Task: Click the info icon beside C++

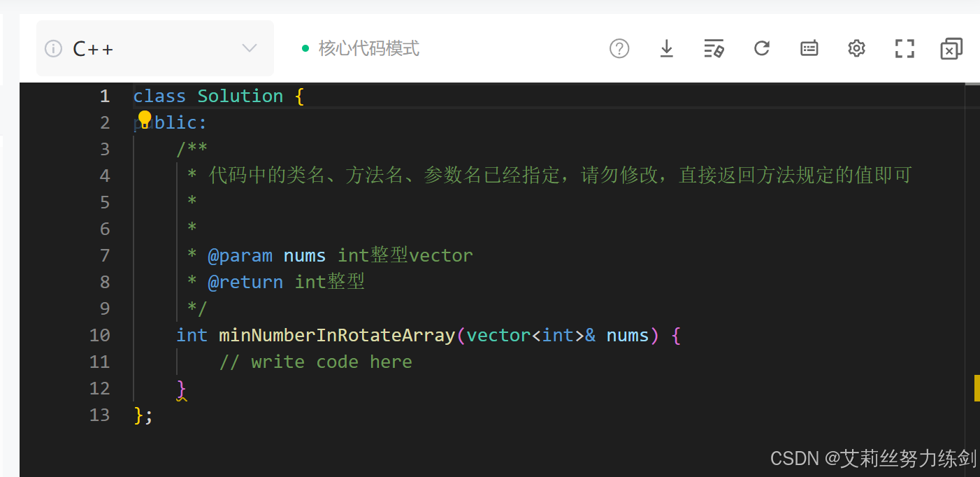Action: [x=53, y=48]
